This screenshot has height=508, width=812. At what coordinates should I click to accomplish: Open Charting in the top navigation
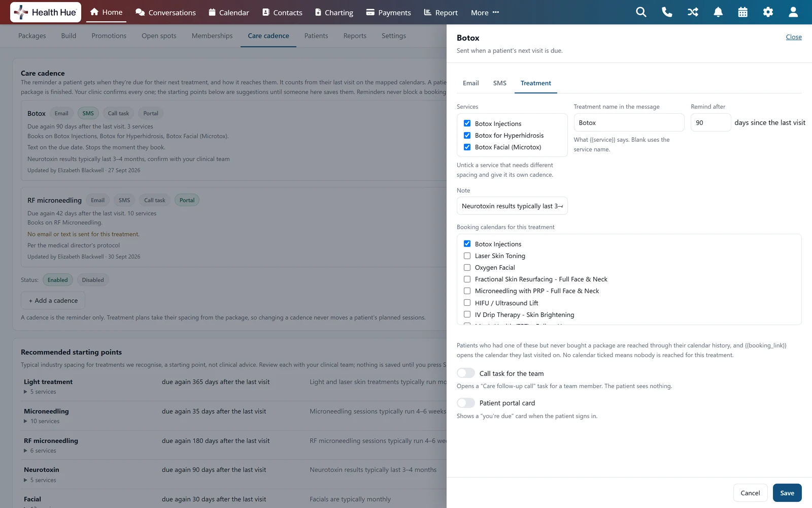334,12
